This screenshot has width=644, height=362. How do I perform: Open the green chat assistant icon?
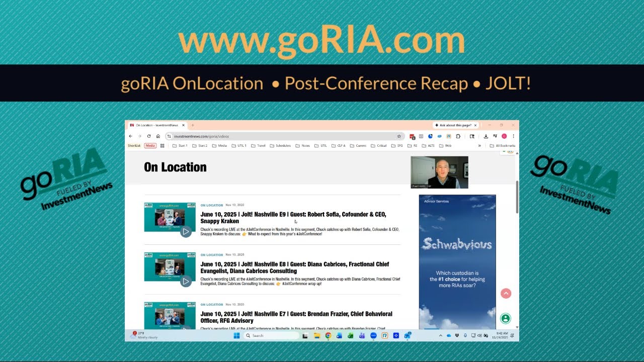pyautogui.click(x=506, y=318)
